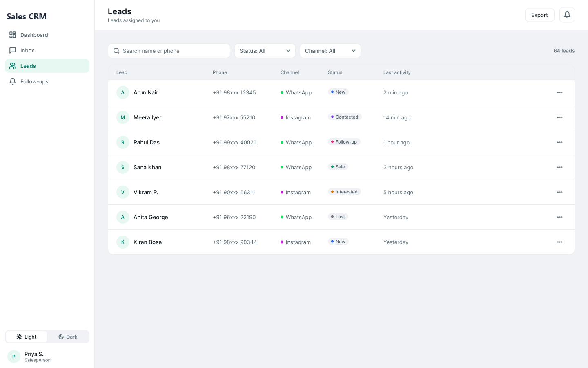Click the Export button
The image size is (588, 368).
coord(539,15)
